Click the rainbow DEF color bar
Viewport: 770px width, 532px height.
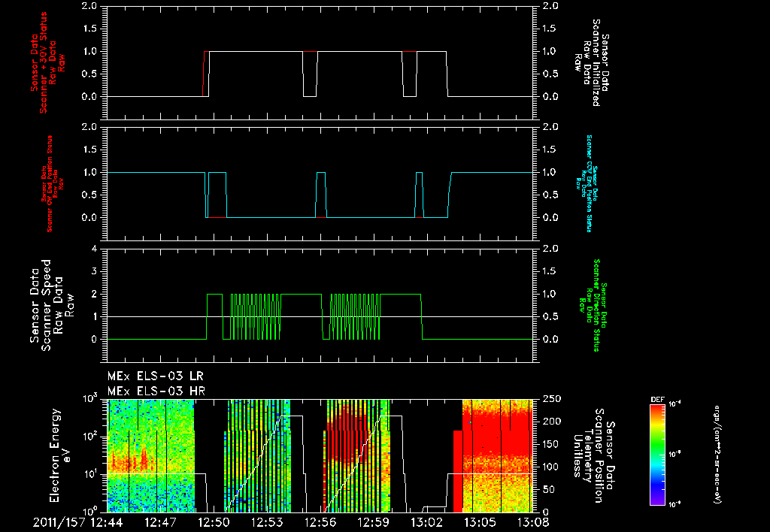[x=657, y=455]
